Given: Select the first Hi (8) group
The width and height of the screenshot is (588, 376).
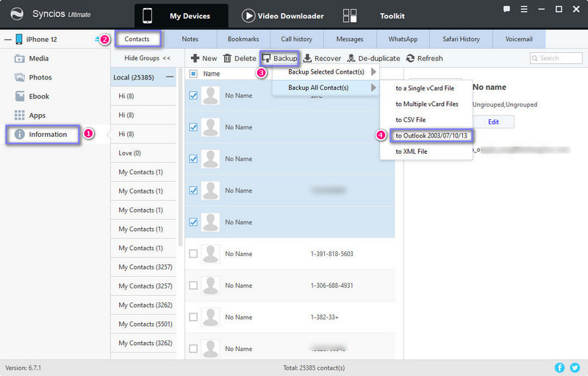Looking at the screenshot, I should click(143, 96).
